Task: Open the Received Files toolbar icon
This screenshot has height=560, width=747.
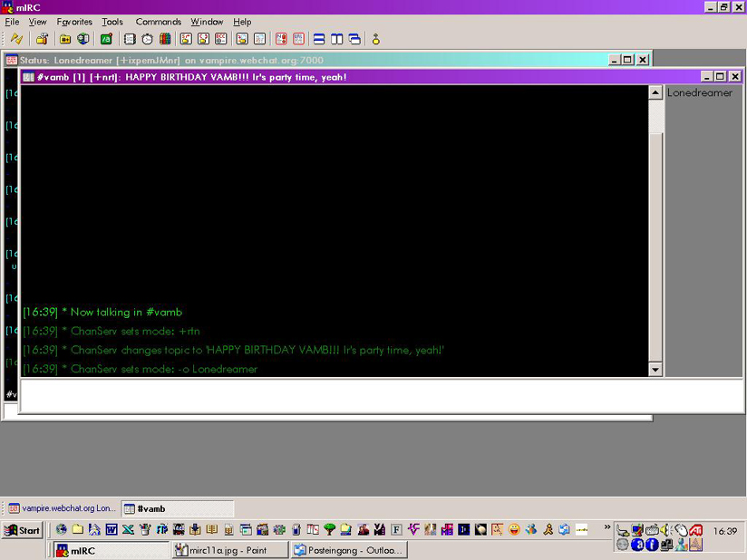Action: tap(242, 39)
